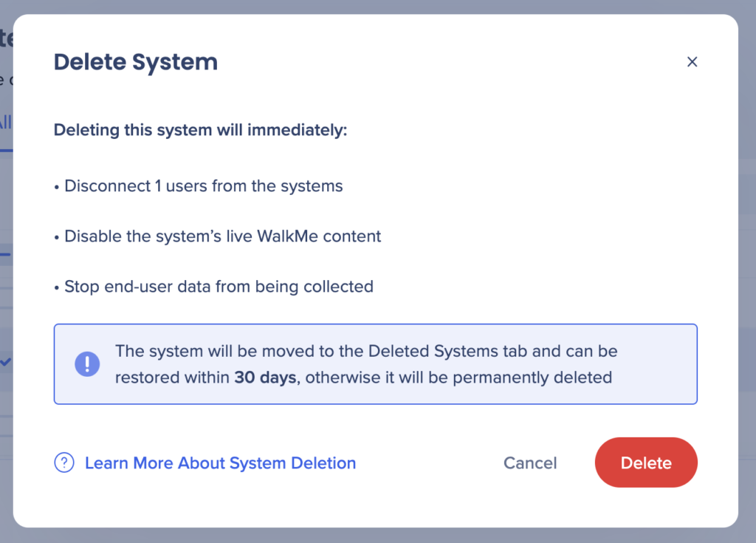Open the Learn More About System Deletion link

point(220,462)
